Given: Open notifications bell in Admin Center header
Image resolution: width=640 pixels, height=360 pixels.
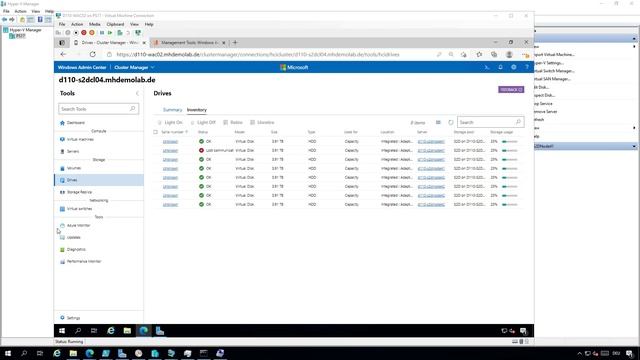Looking at the screenshot, I should coord(500,67).
